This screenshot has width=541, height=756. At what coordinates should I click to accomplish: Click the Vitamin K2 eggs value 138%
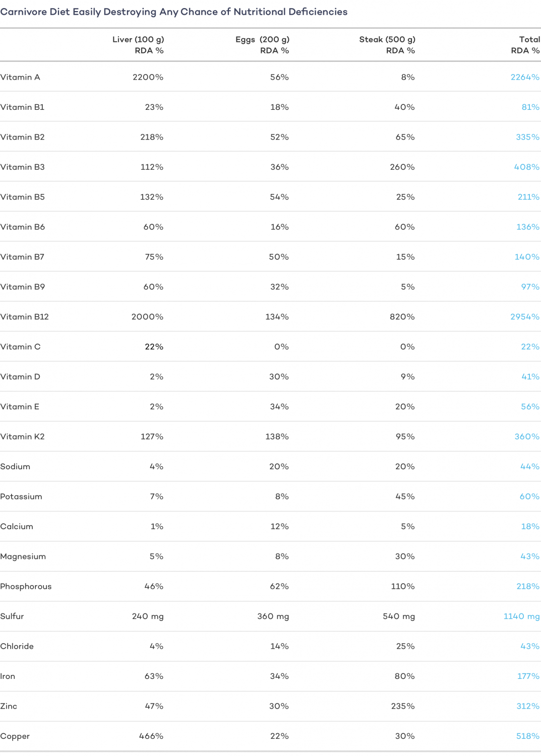(277, 436)
